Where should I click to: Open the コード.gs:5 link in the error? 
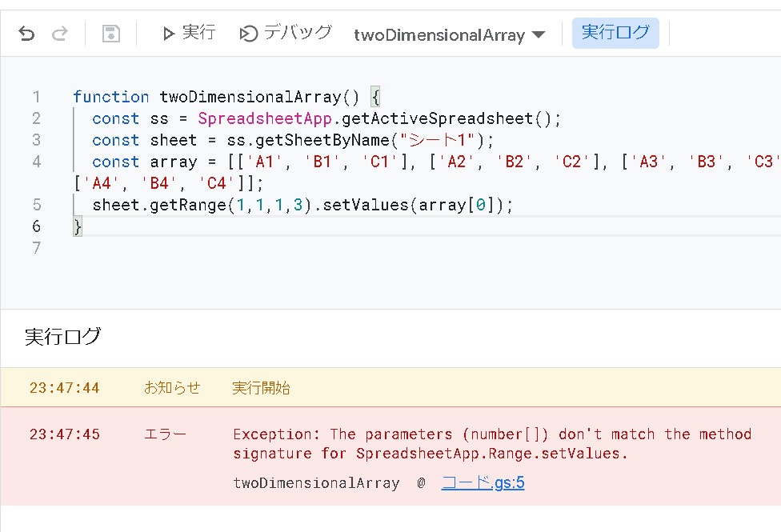click(483, 482)
